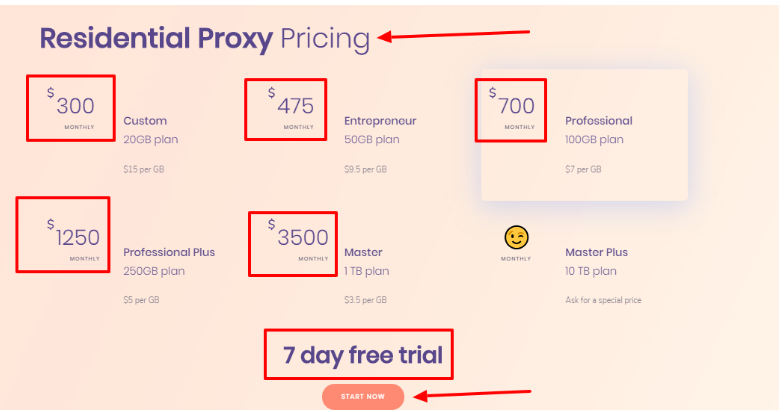Click the $475 monthly price
This screenshot has width=784, height=412.
293,106
